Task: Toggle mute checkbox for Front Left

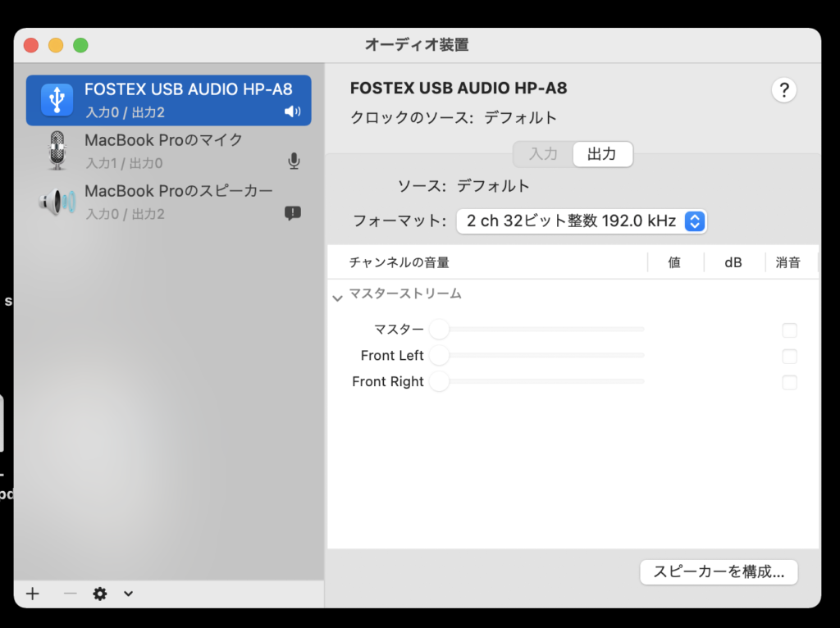Action: coord(789,357)
